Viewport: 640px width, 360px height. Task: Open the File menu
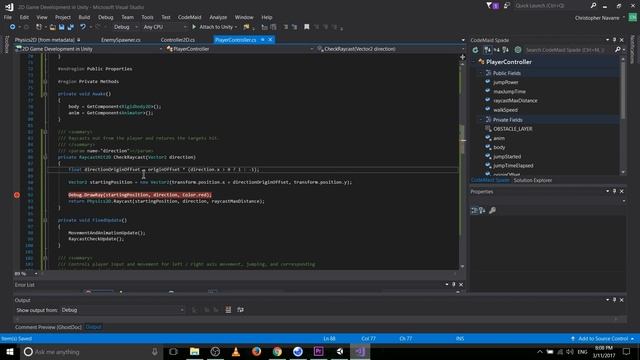[8, 17]
